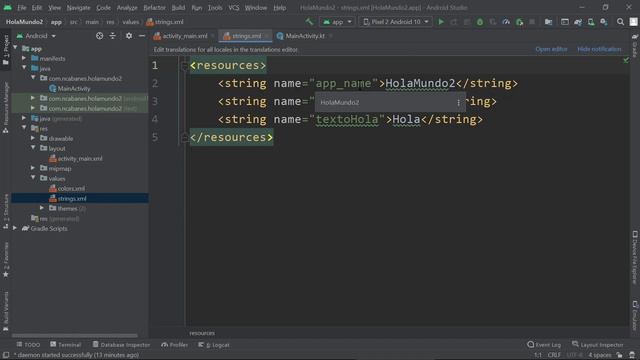Image resolution: width=640 pixels, height=360 pixels.
Task: Toggle the Project tool window button
Action: pos(6,49)
